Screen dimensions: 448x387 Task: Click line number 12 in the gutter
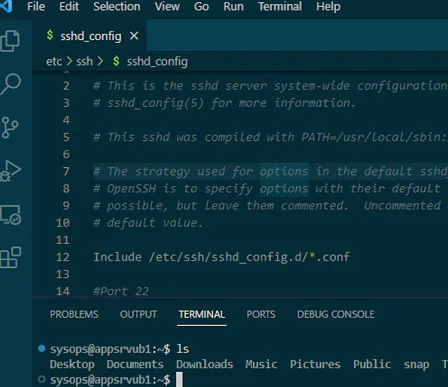(63, 257)
